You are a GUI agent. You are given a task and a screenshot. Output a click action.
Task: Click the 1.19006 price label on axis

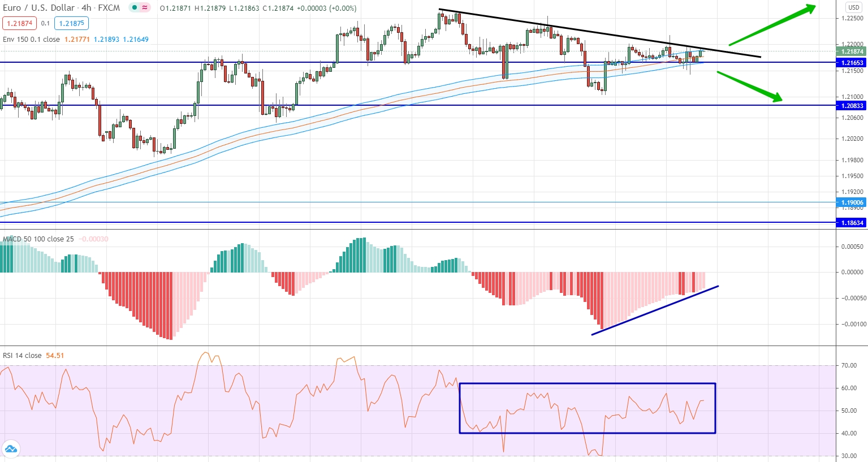(x=852, y=202)
